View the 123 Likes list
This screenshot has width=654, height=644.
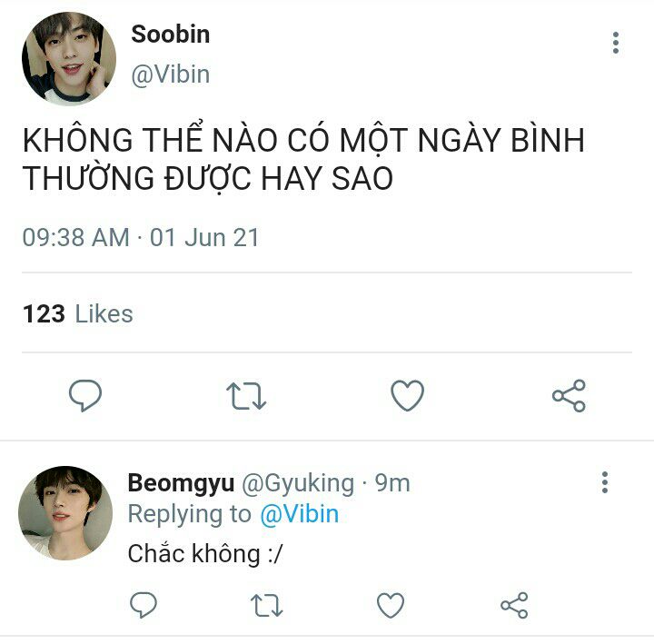pyautogui.click(x=78, y=313)
